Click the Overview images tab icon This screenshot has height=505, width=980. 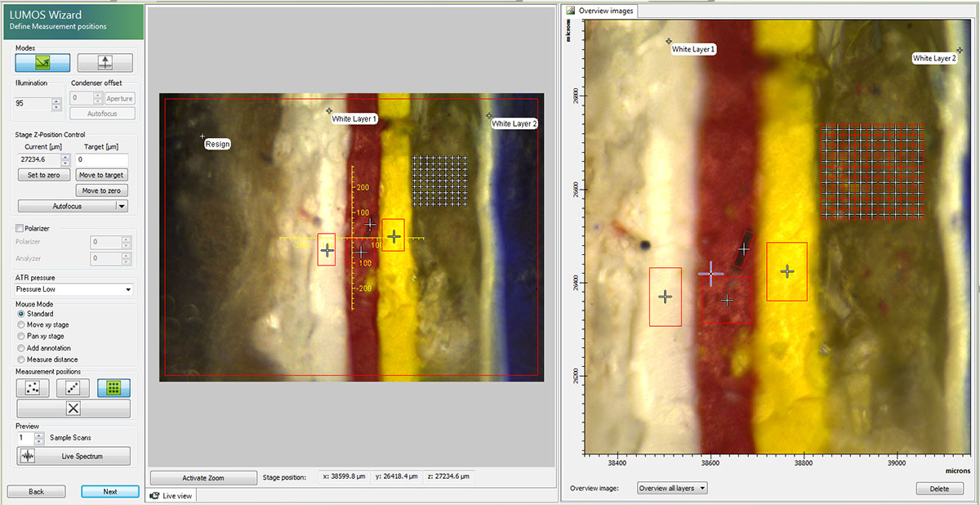(x=571, y=11)
